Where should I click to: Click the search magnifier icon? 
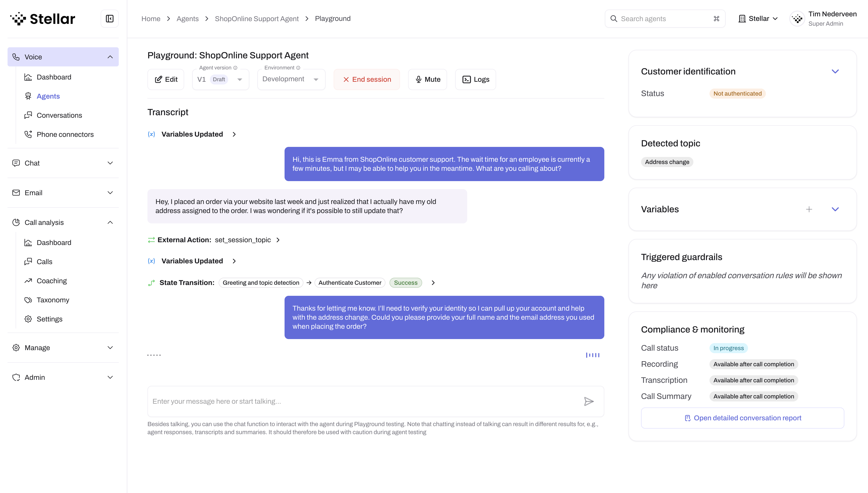(x=614, y=19)
